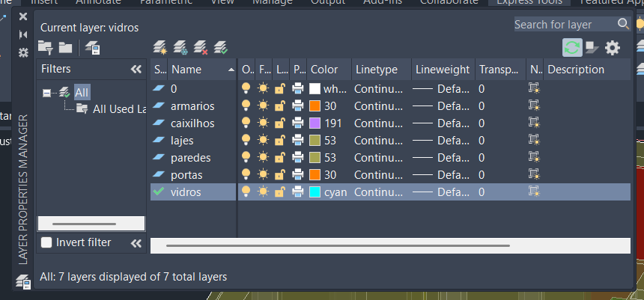Open the Layer States Manager icon

(93, 48)
